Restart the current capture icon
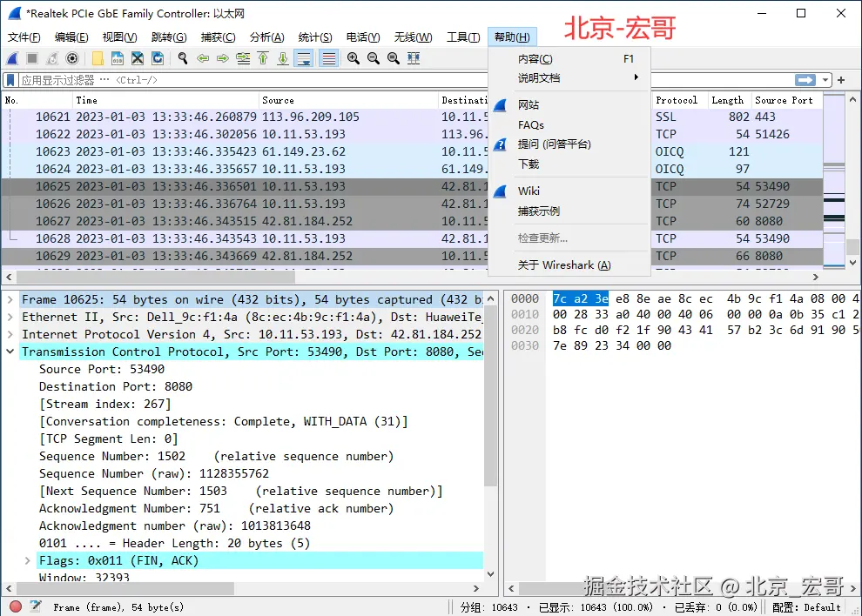The height and width of the screenshot is (616, 862). tap(52, 58)
